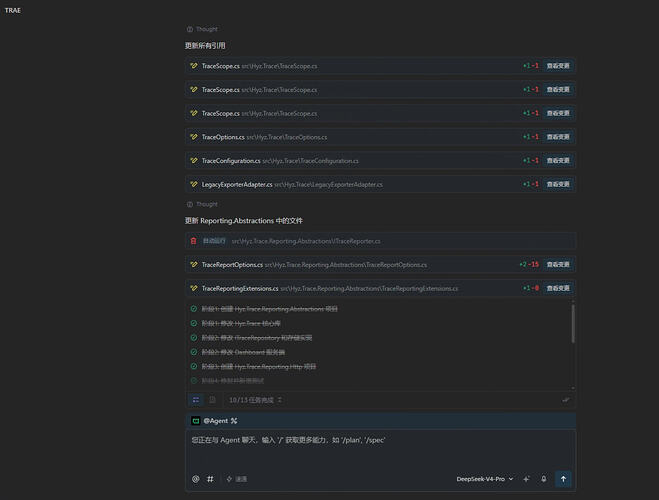Click the task list vertical scrollbar
Screen dimensions: 659x500
pyautogui.click(x=573, y=324)
